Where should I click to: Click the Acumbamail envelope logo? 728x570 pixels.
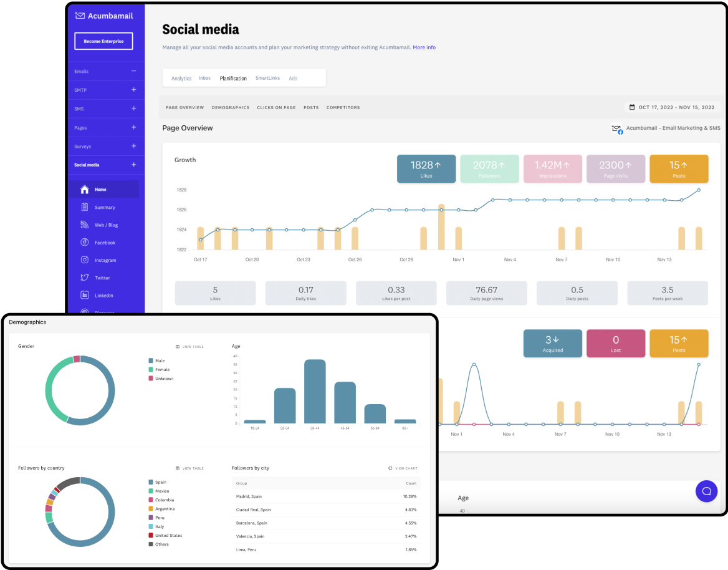[x=79, y=15]
